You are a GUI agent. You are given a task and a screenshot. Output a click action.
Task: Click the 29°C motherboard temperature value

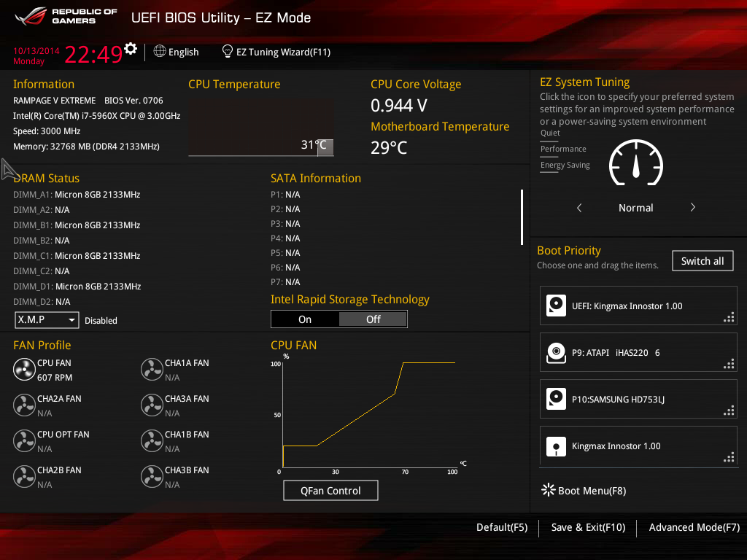pyautogui.click(x=389, y=147)
